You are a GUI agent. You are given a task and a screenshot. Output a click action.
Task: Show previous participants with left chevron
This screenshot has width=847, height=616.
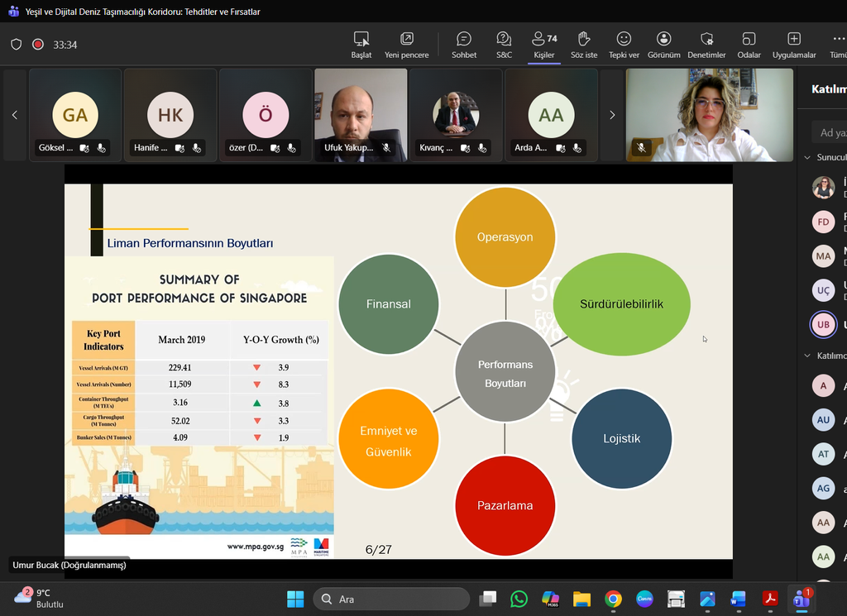[x=14, y=115]
